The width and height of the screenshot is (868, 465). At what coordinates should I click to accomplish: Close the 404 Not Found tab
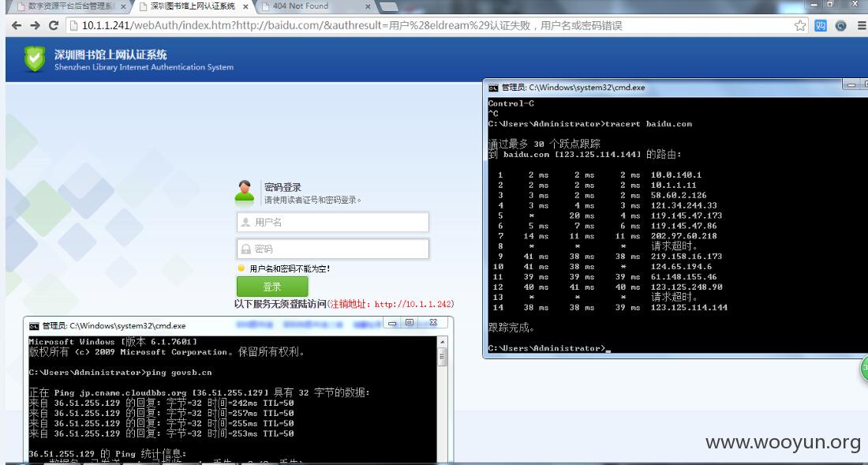[x=368, y=6]
